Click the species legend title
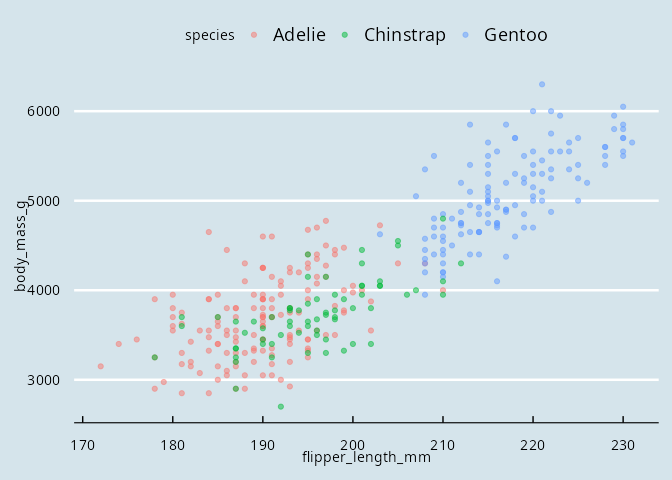672x480 pixels. coord(209,36)
